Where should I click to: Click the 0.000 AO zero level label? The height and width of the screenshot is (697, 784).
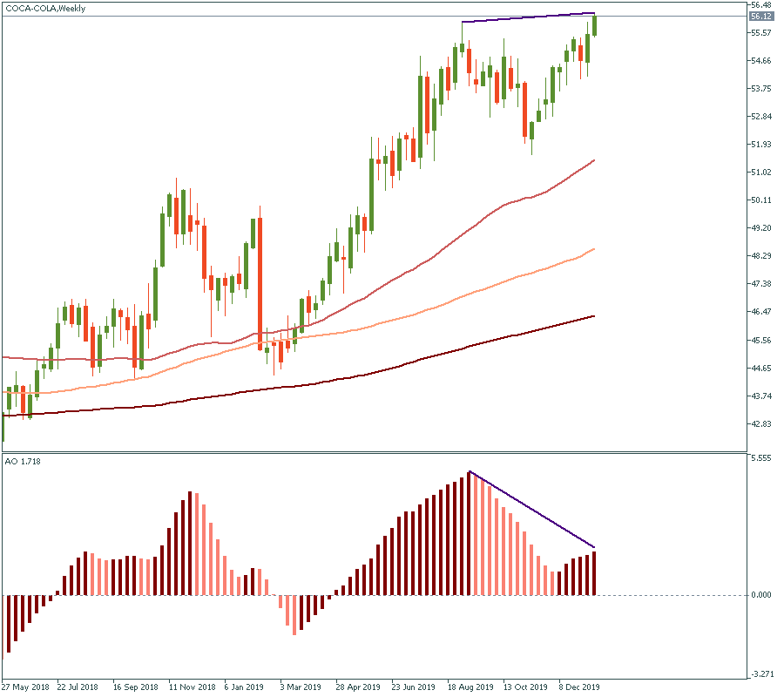(x=760, y=595)
